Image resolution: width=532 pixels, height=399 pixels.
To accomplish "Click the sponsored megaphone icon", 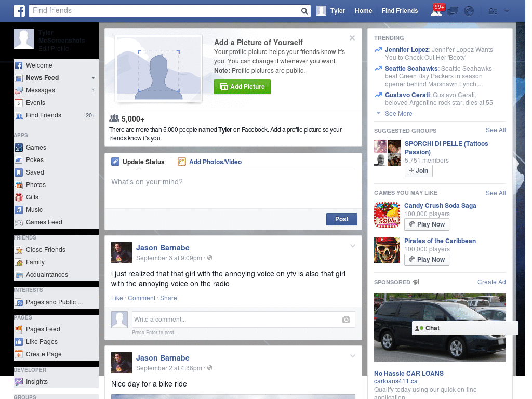I will [416, 282].
